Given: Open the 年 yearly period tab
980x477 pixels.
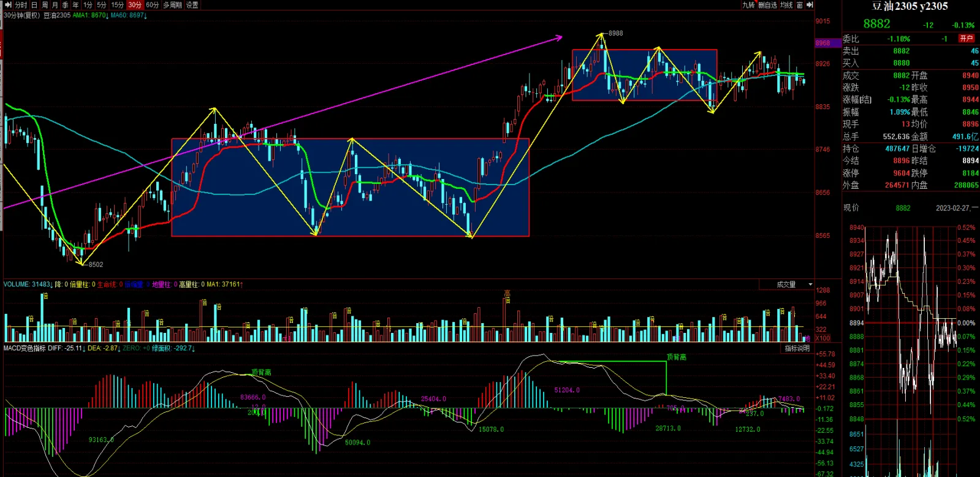Looking at the screenshot, I should click(x=75, y=5).
